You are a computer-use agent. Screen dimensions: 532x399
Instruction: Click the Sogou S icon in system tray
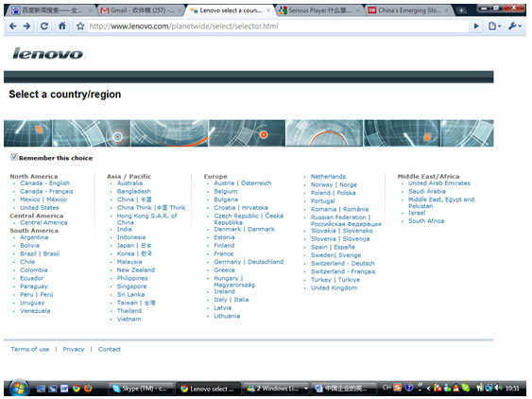(398, 388)
